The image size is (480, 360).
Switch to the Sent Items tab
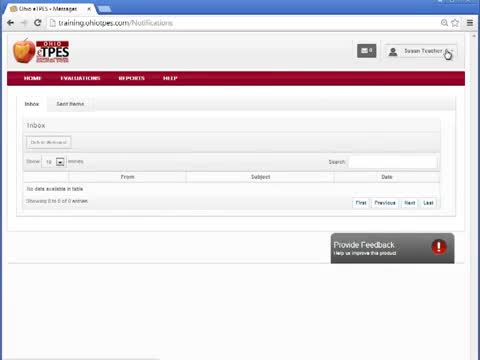tap(70, 104)
